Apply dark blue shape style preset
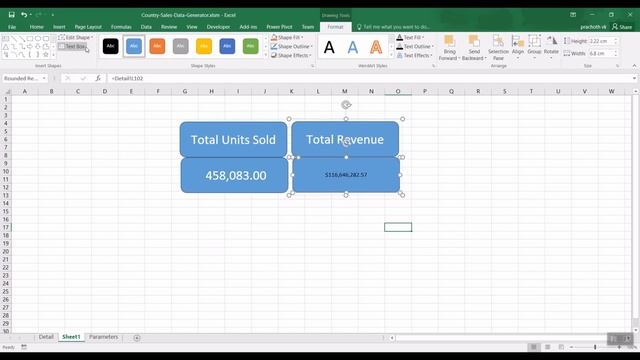Viewport: 640px width, 360px height. pos(227,46)
